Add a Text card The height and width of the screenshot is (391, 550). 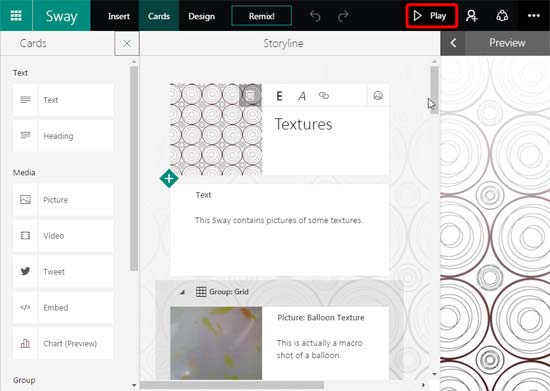click(63, 100)
